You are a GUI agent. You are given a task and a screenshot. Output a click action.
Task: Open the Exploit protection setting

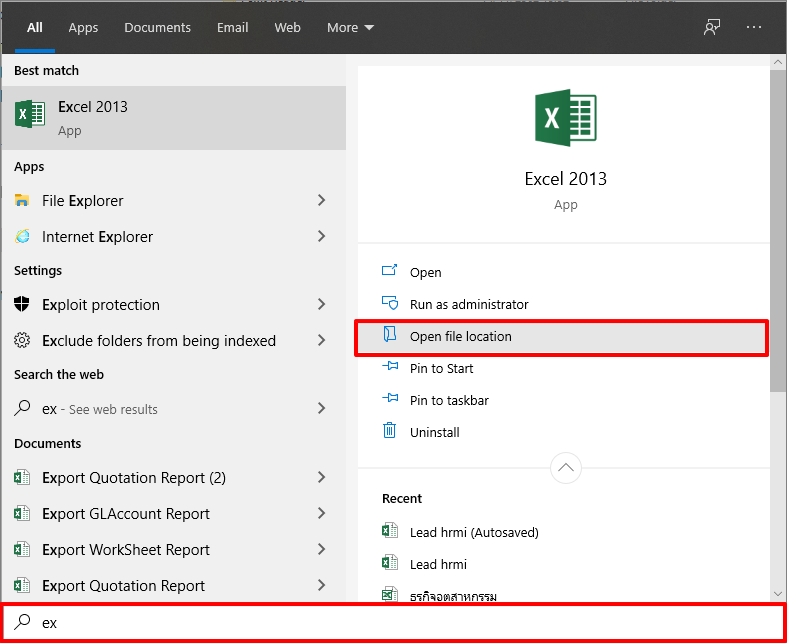click(101, 305)
